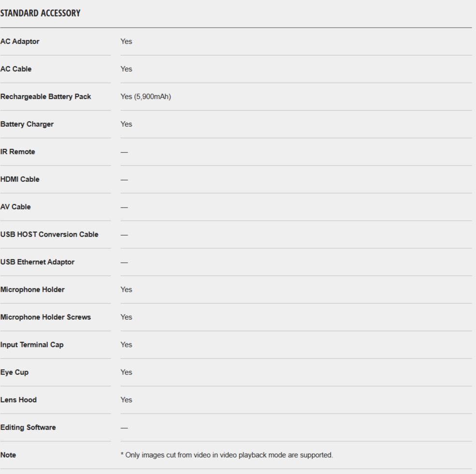Click the IR Remote label
This screenshot has width=476, height=474.
pyautogui.click(x=17, y=151)
